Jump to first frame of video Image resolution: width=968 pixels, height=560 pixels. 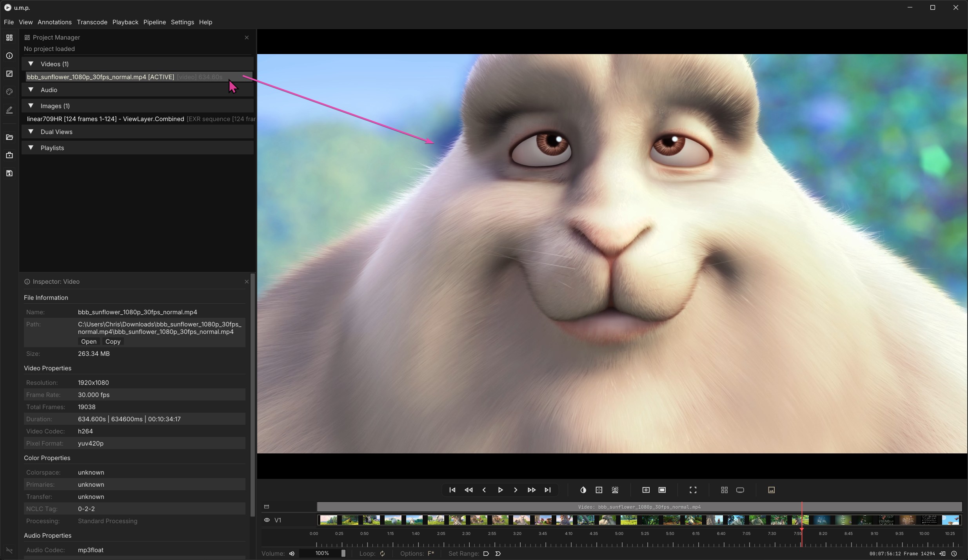coord(452,490)
